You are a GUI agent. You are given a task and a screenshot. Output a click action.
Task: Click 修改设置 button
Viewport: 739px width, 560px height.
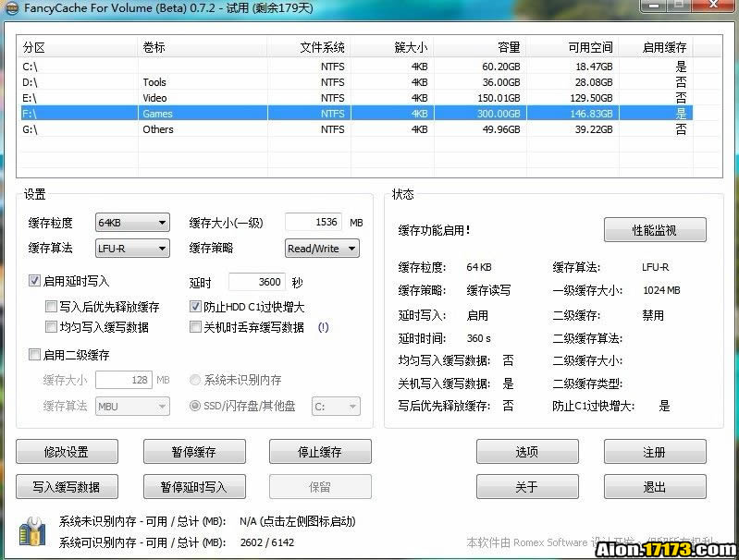(67, 452)
